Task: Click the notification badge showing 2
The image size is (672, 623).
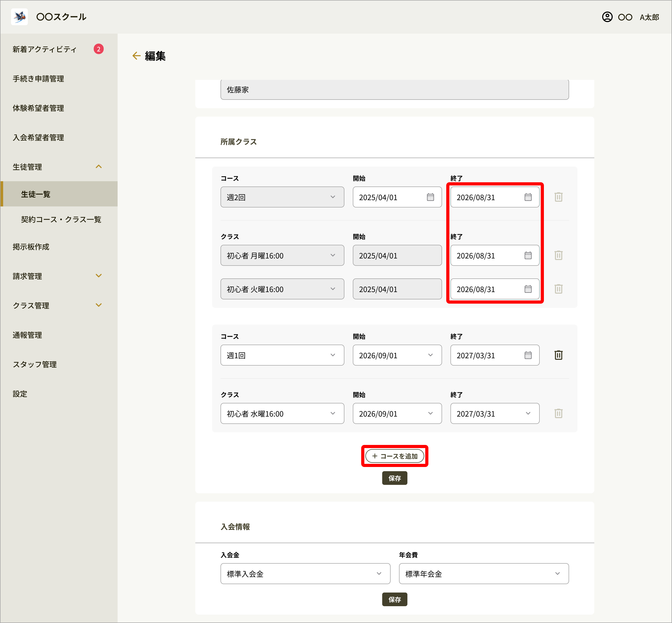Action: pyautogui.click(x=98, y=49)
